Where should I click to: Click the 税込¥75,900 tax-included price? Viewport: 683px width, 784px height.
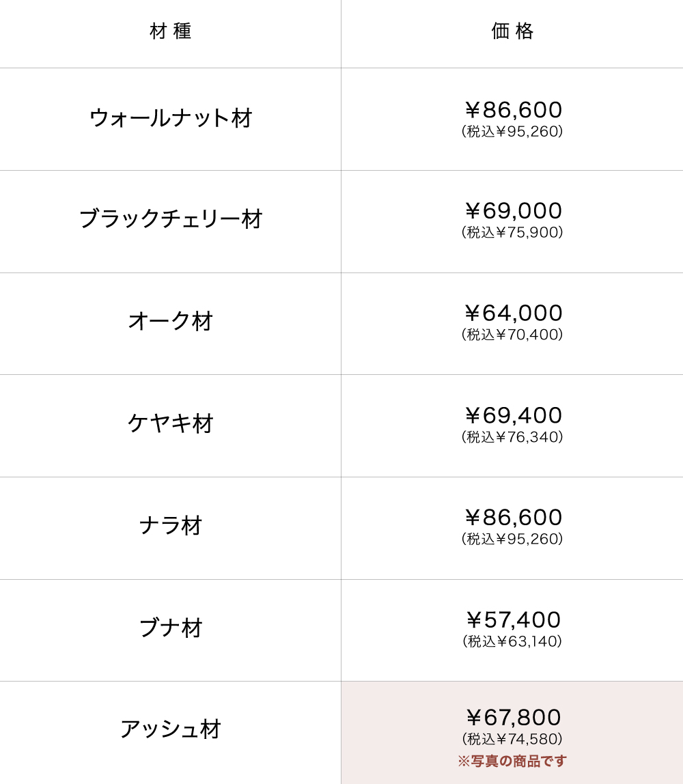[x=512, y=233]
